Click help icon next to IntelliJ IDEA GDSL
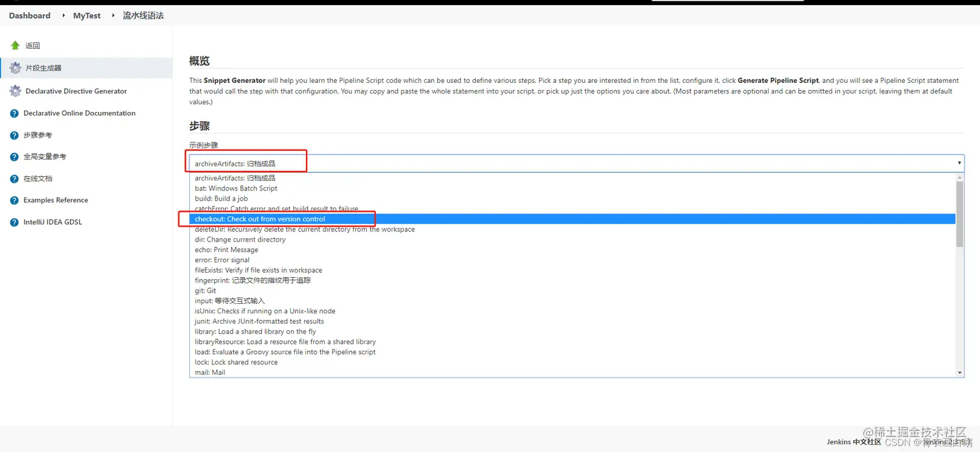The image size is (980, 452). click(x=14, y=222)
